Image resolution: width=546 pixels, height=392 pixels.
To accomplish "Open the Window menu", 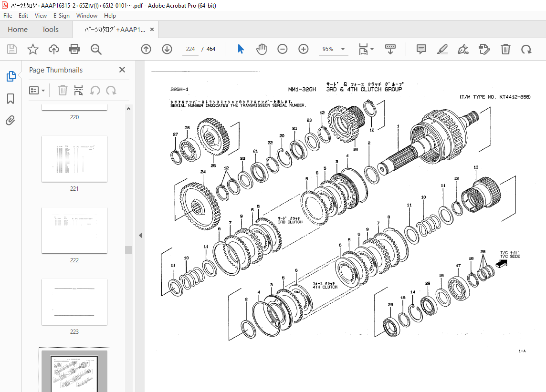I will pos(87,16).
